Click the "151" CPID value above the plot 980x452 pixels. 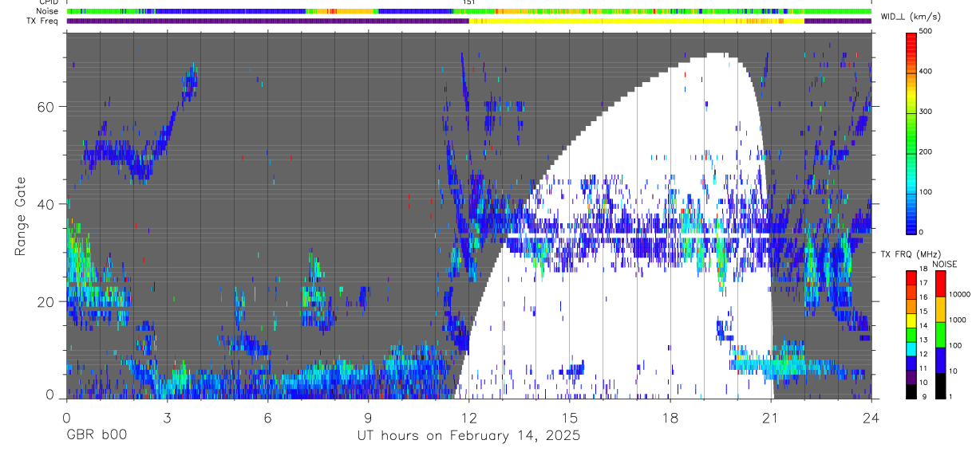click(468, 2)
